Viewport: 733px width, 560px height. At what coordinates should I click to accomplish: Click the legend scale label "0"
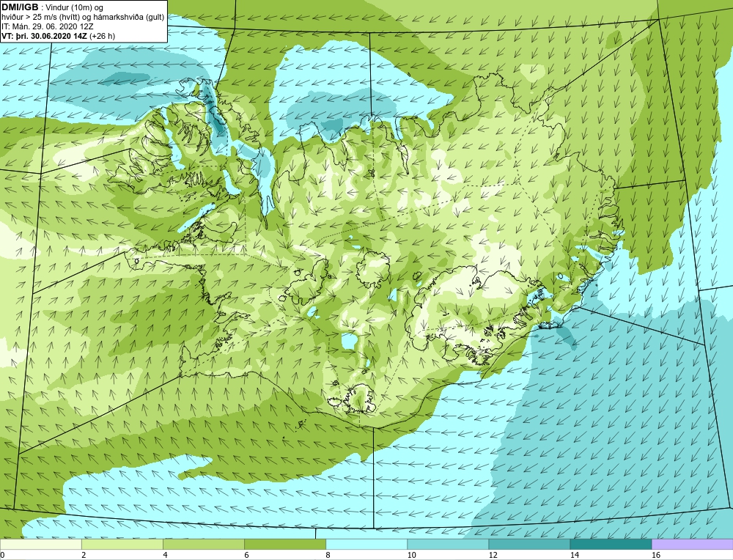click(x=2, y=555)
